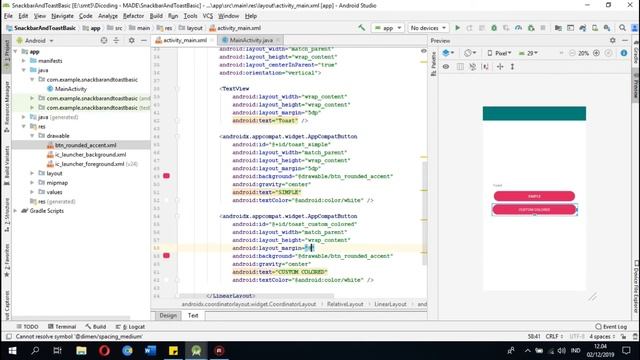Click the blueprint columns icon in the Preview toolbar

(460, 67)
